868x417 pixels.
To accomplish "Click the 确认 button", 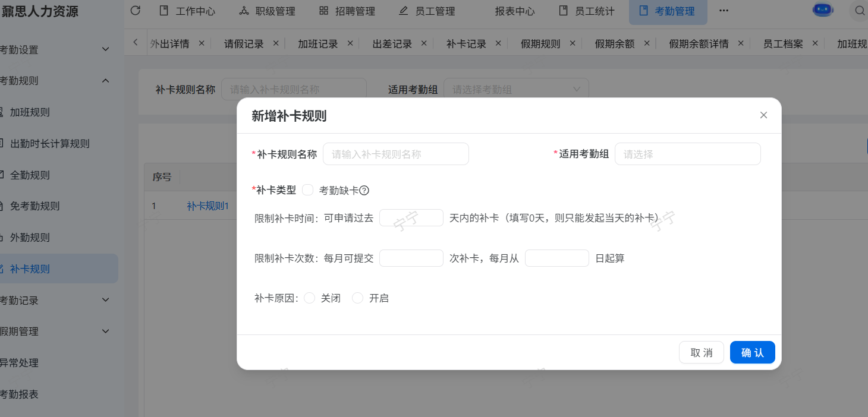I will pyautogui.click(x=752, y=352).
